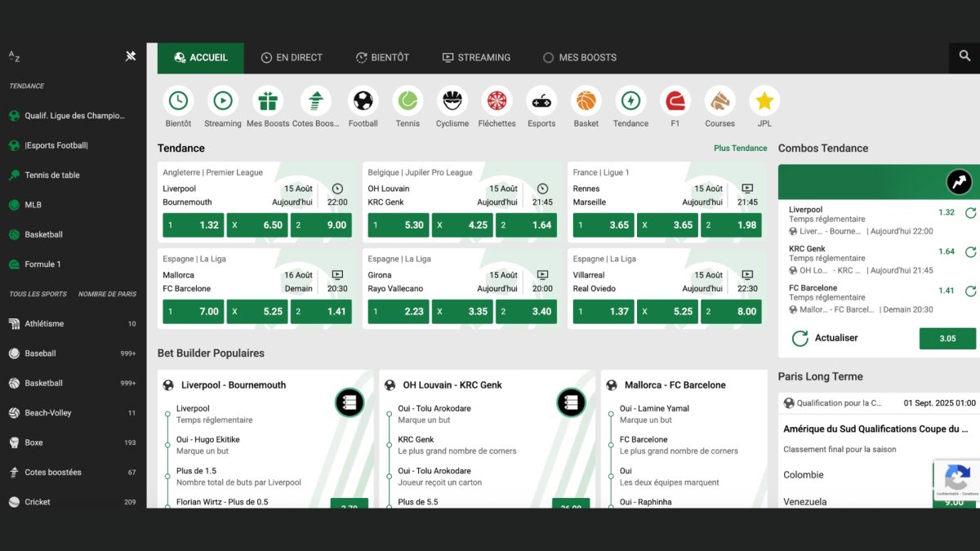Open Cotes boostées in sidebar list
Viewport: 980px width, 551px height.
(73, 472)
